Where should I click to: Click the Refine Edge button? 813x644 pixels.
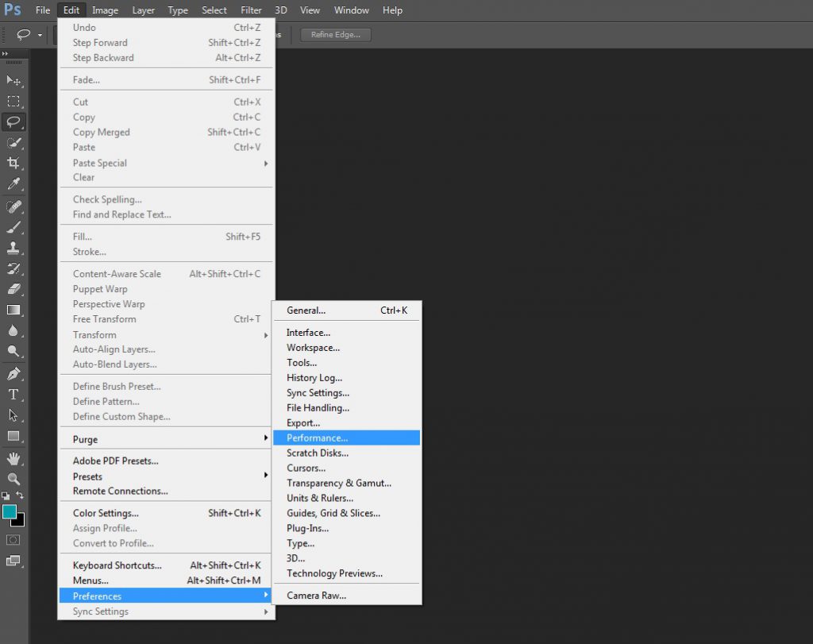336,35
